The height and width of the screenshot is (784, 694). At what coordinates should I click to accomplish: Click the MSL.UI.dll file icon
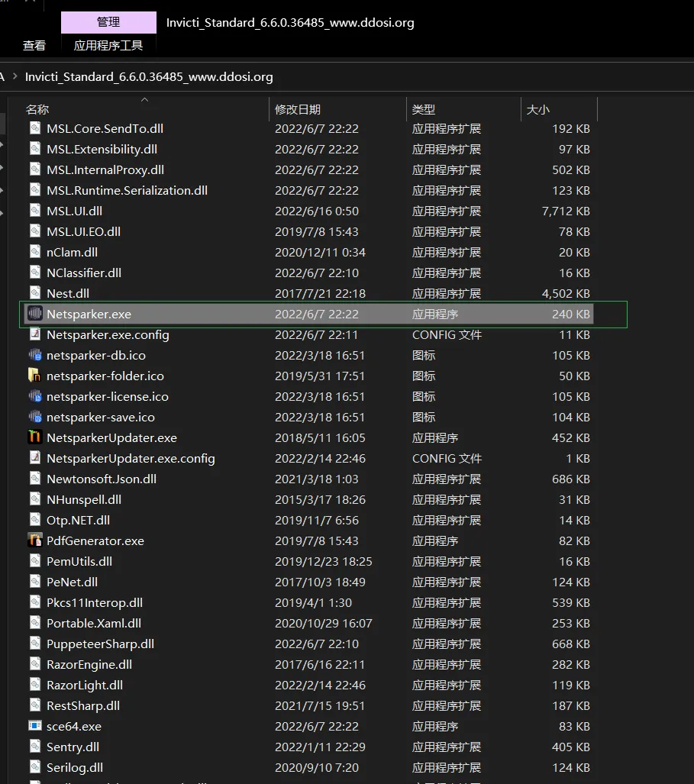[35, 211]
